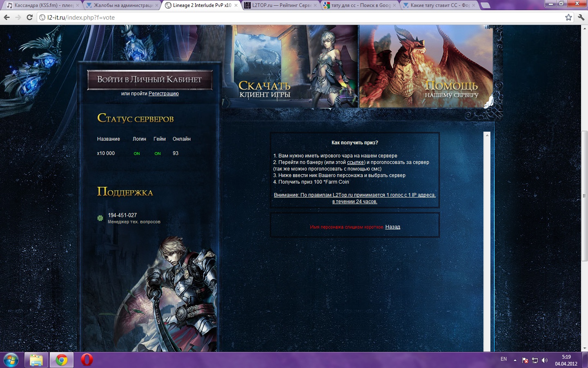The width and height of the screenshot is (588, 368).
Task: Click the Помощь нашему серверу dragon banner
Action: (x=426, y=66)
